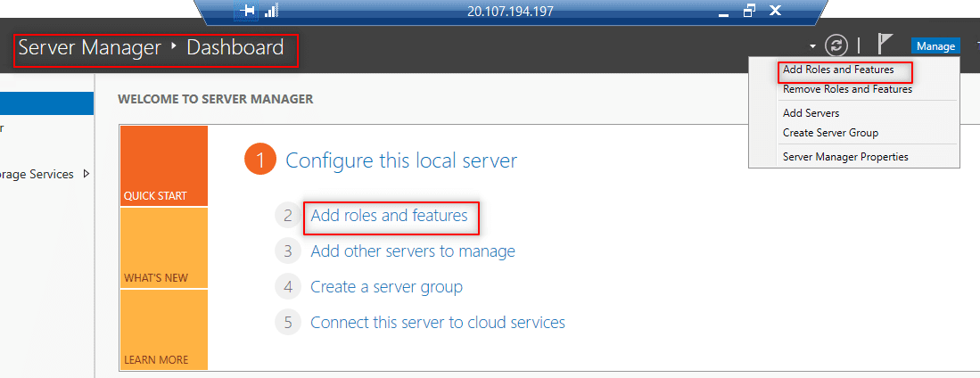Image resolution: width=980 pixels, height=378 pixels.
Task: Open the Manage menu
Action: tap(935, 46)
